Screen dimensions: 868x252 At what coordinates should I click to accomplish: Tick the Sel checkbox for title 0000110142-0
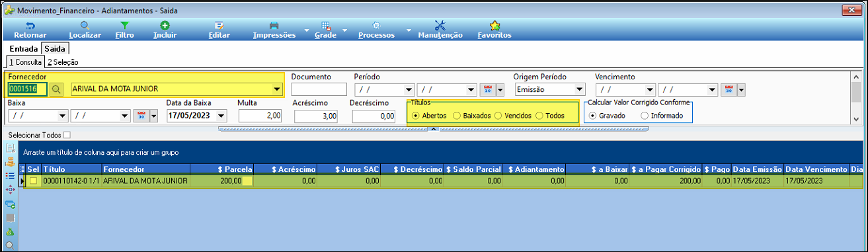tap(33, 181)
